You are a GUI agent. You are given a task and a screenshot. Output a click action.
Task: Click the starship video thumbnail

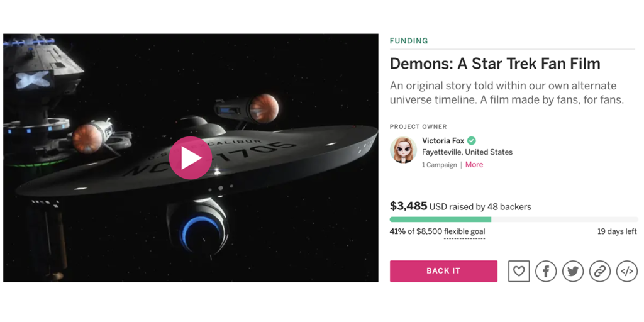coord(191,158)
